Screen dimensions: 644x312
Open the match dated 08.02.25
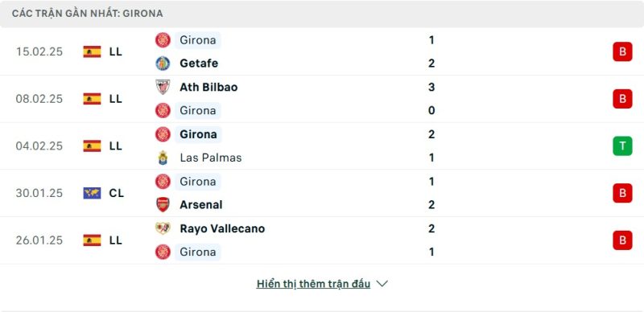coord(322,99)
